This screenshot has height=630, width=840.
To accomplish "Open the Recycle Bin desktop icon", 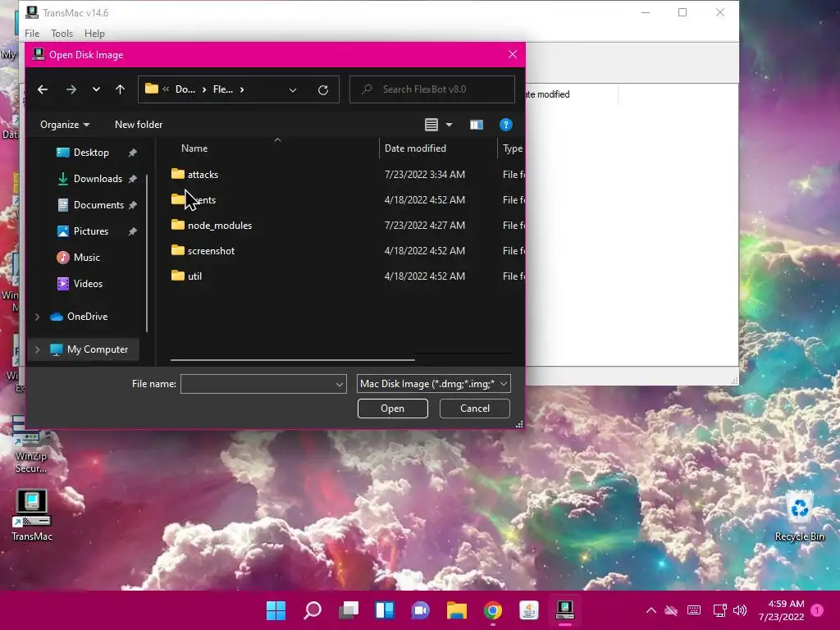I will [x=799, y=517].
